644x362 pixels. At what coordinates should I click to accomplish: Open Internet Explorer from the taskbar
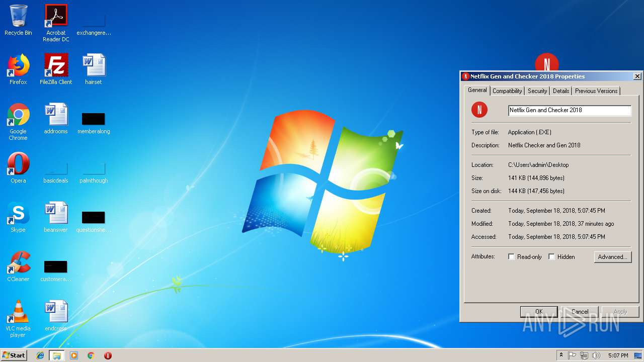coord(40,355)
